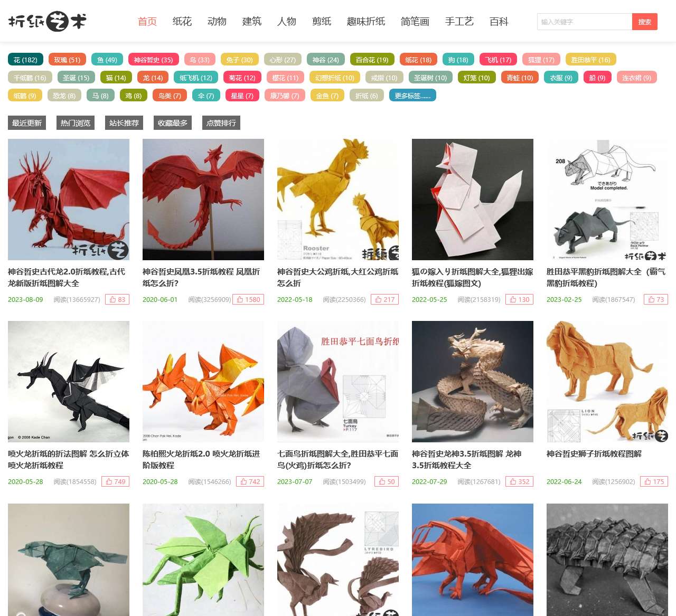Click the red 搜索 search button
This screenshot has height=616, width=676.
click(x=644, y=22)
